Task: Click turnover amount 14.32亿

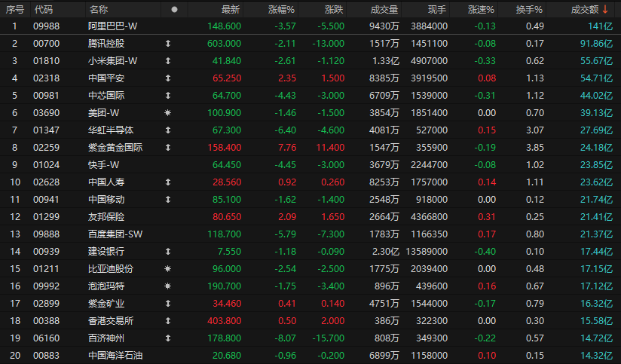Action: (x=596, y=356)
